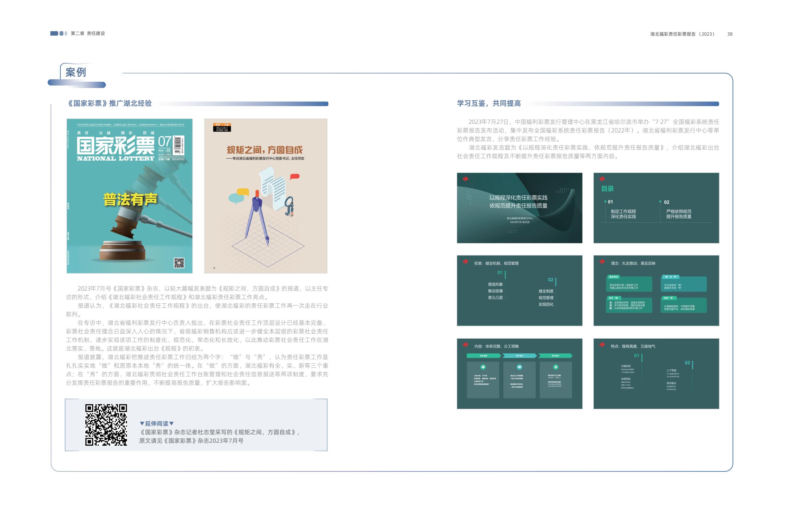Click the issue number 07 on the cover
785x532 pixels.
pos(165,141)
